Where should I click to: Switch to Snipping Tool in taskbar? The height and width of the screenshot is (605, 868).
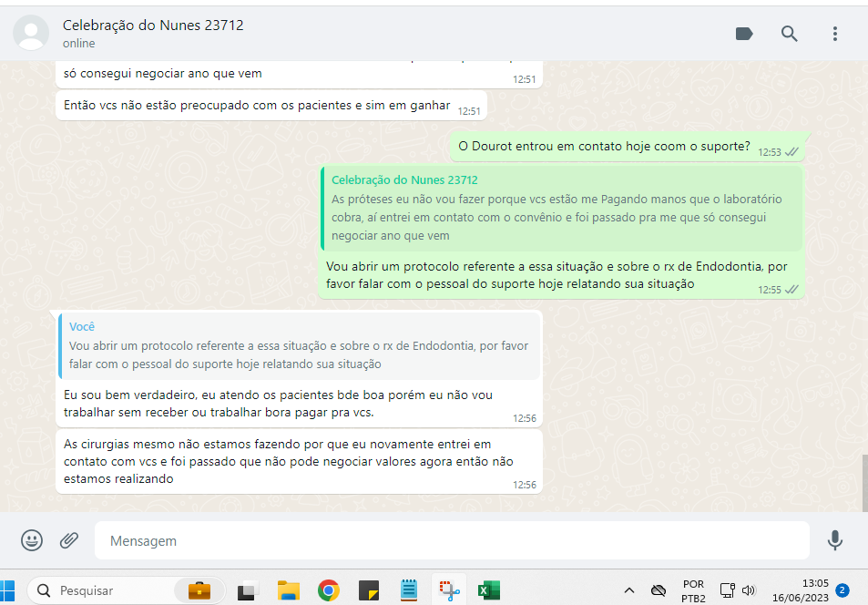(448, 590)
